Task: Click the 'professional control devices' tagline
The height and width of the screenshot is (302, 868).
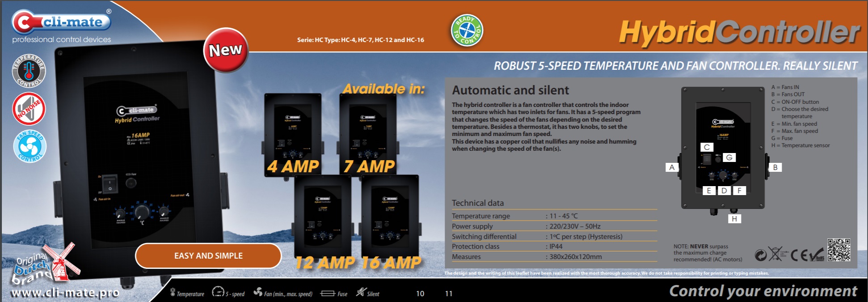Action: [x=62, y=39]
